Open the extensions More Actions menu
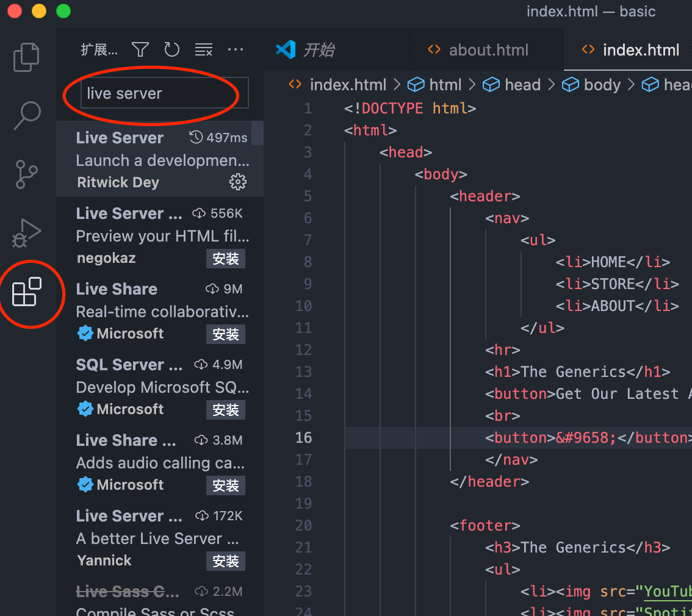The width and height of the screenshot is (692, 616). 236,49
